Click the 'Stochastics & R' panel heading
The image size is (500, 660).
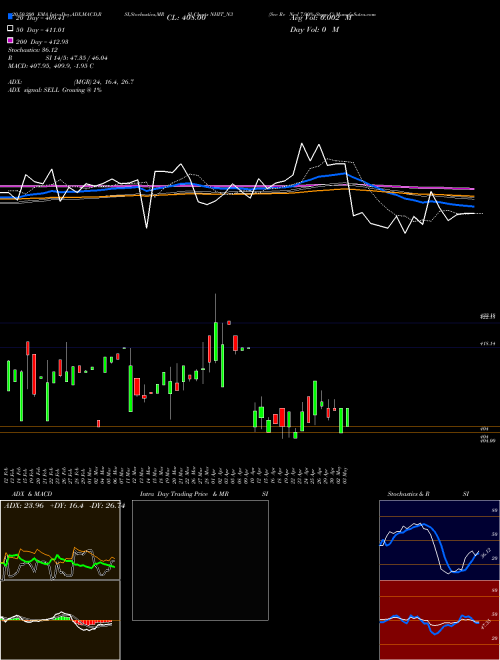[408, 494]
